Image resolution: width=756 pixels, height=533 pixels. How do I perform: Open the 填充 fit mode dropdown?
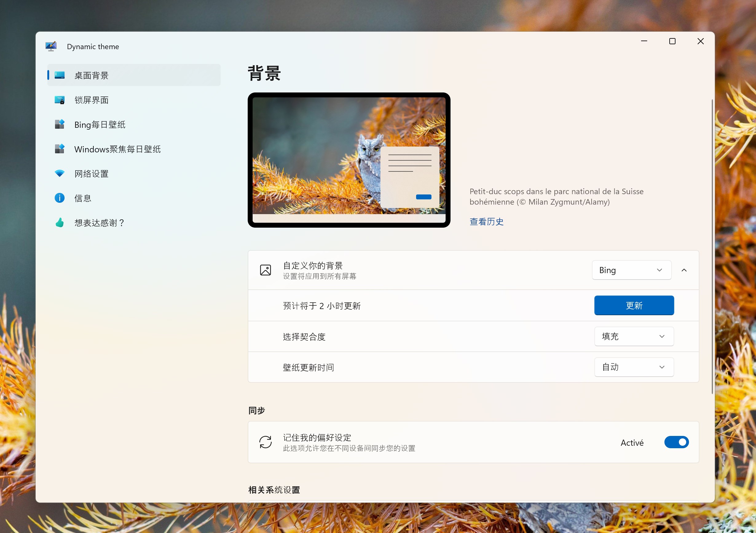(633, 336)
